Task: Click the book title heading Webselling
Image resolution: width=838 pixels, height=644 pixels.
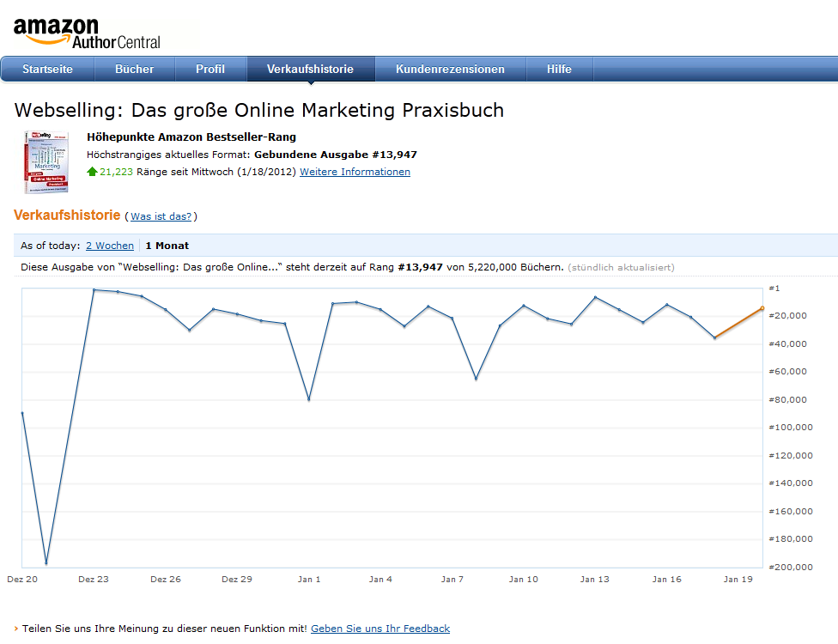Action: click(x=259, y=110)
